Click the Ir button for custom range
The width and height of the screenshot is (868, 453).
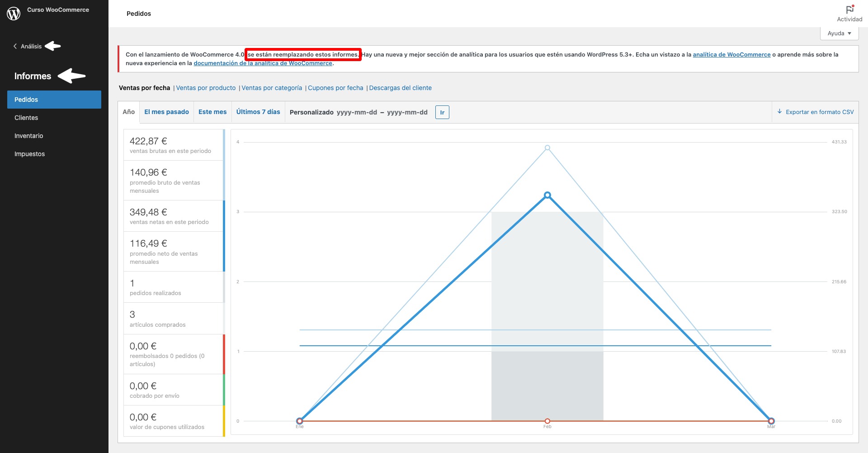442,112
